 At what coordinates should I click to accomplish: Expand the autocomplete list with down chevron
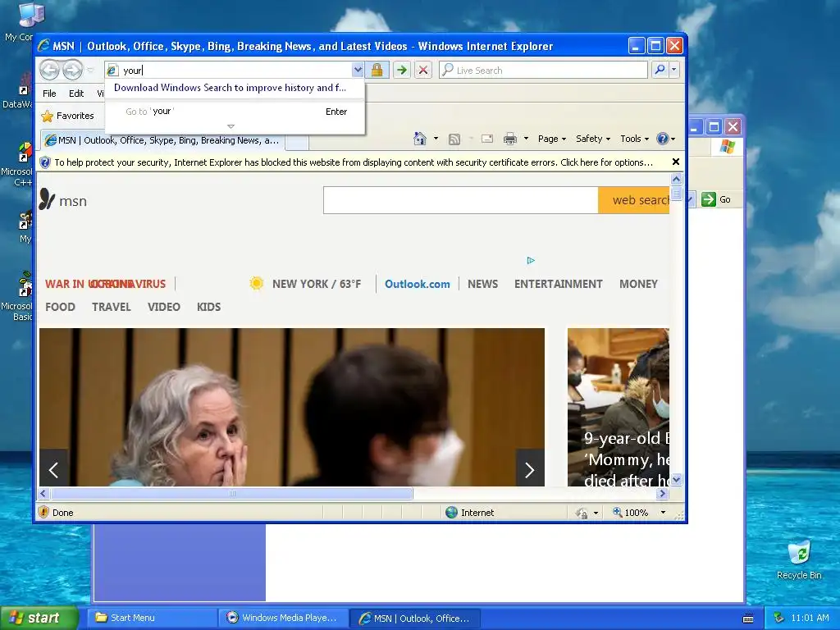coord(231,126)
